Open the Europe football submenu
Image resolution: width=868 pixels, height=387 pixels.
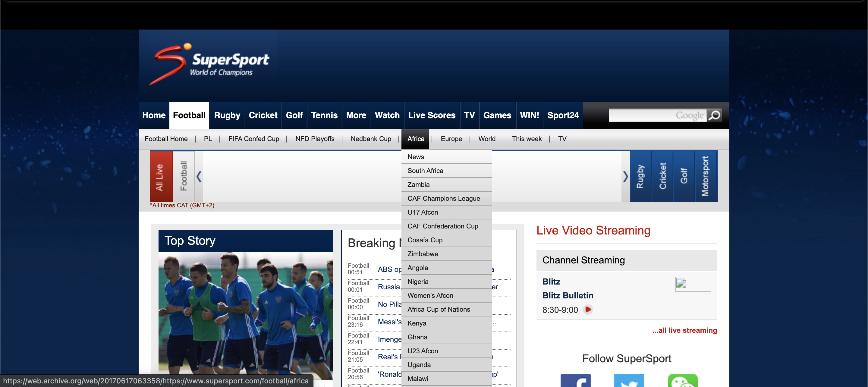point(451,139)
